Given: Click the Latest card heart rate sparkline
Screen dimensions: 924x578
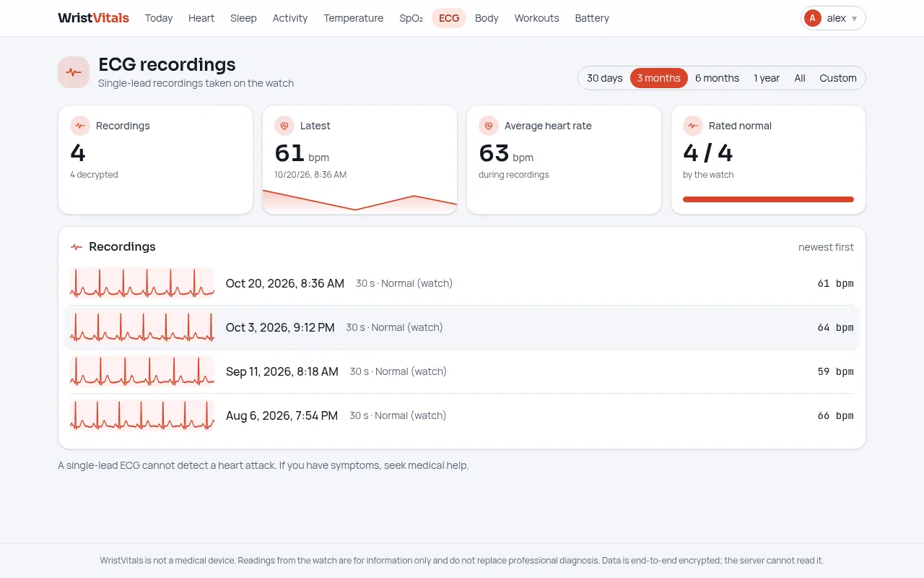Looking at the screenshot, I should 359,201.
